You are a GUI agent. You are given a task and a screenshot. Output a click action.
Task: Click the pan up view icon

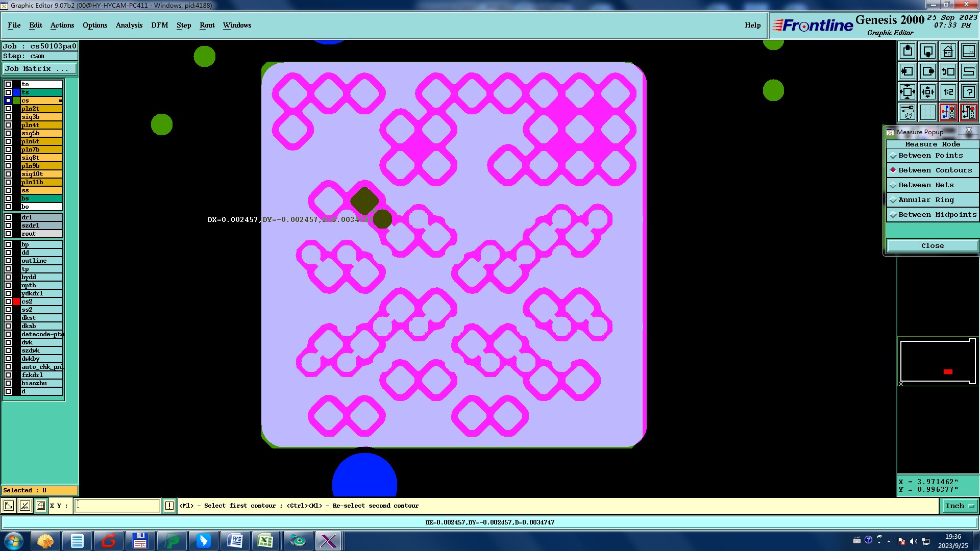point(907,51)
